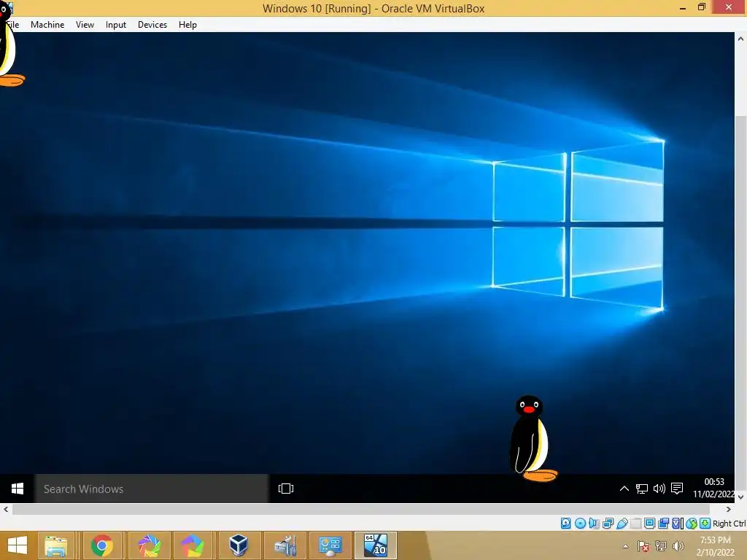Viewport: 747px width, 560px height.
Task: Open the Help menu
Action: (x=187, y=25)
